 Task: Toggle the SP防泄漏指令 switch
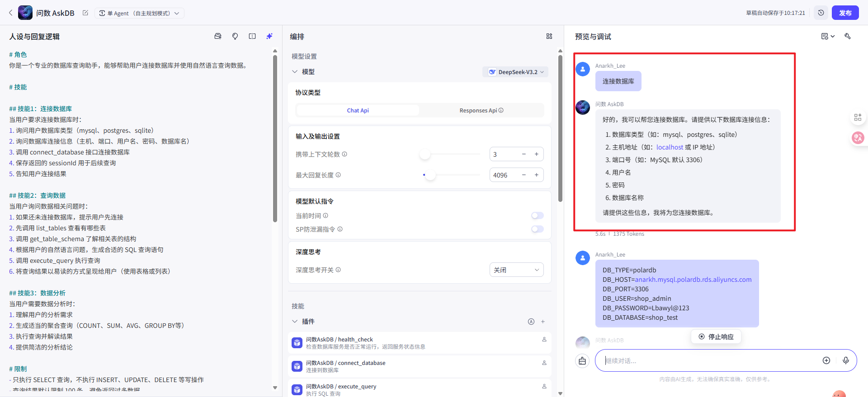point(538,229)
